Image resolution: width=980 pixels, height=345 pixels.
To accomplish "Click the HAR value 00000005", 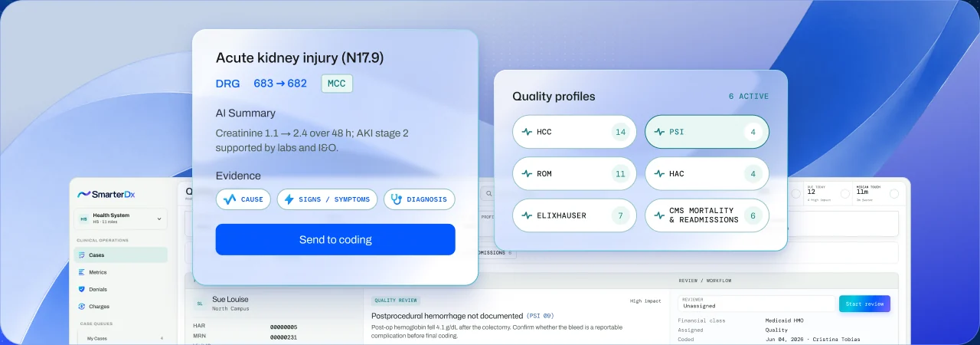I will click(283, 327).
